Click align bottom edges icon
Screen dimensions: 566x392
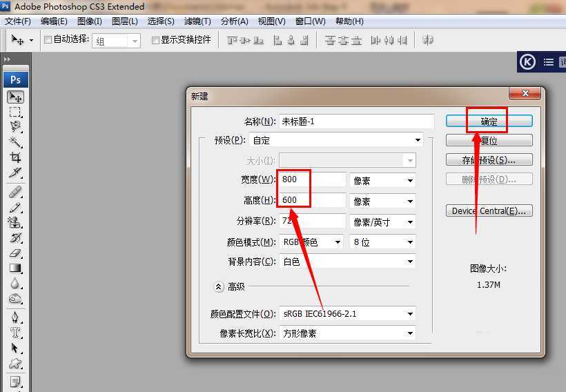click(x=258, y=40)
